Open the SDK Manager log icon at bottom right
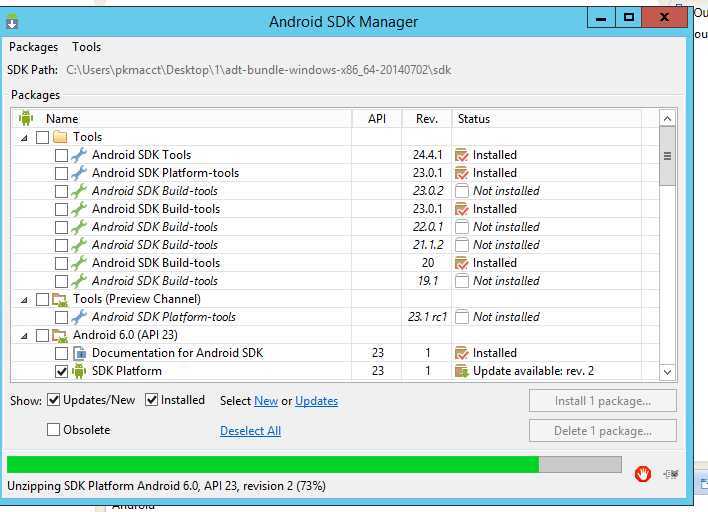The image size is (708, 512). coord(671,474)
